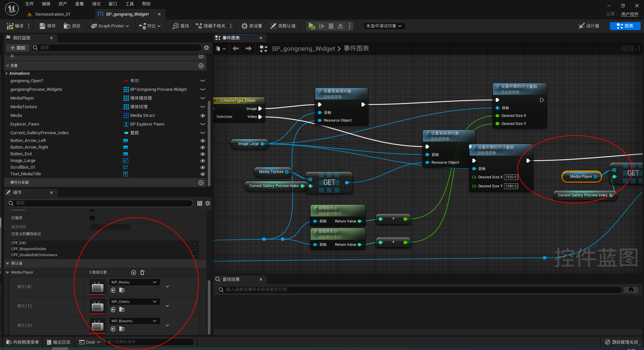Click the Save (保存) icon

click(x=42, y=26)
